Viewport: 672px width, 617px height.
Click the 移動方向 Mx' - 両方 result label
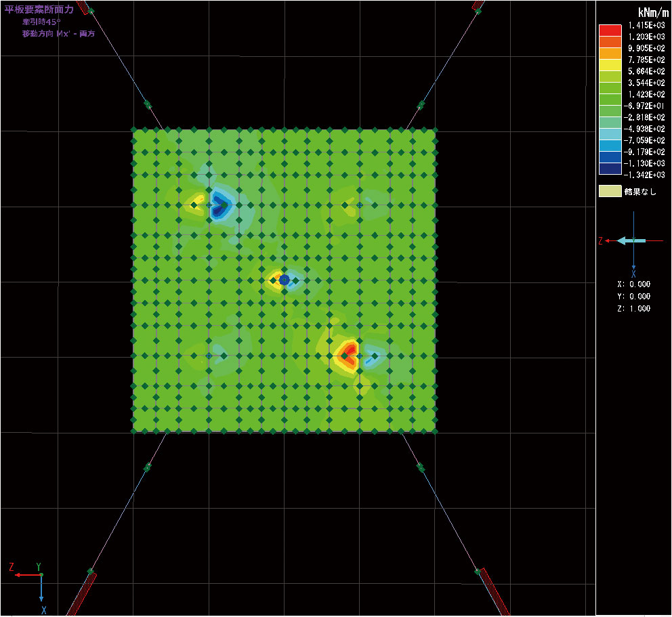(x=59, y=33)
